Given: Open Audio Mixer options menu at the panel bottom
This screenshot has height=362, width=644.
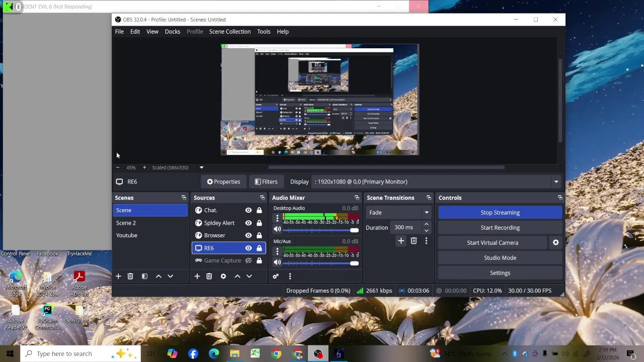Looking at the screenshot, I should click(290, 276).
